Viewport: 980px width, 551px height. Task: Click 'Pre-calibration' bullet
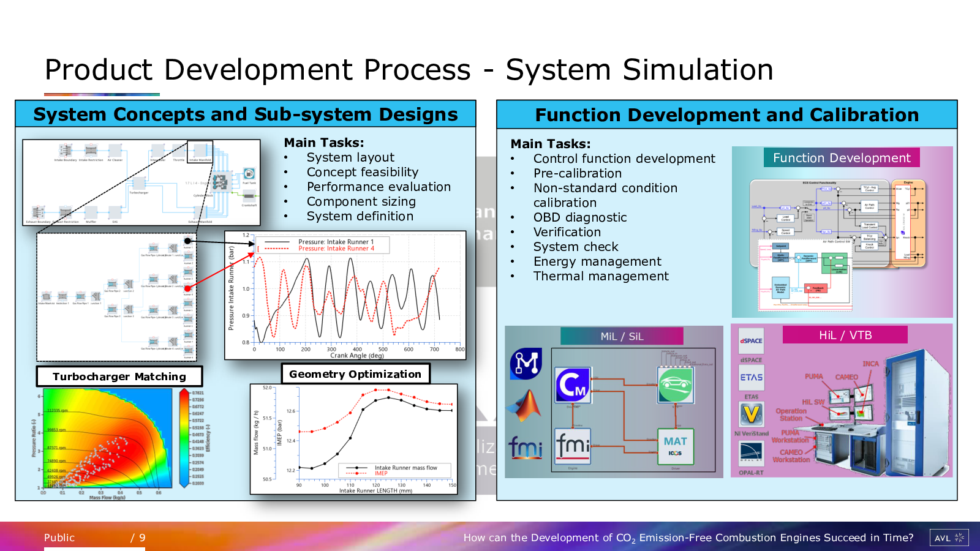click(578, 173)
